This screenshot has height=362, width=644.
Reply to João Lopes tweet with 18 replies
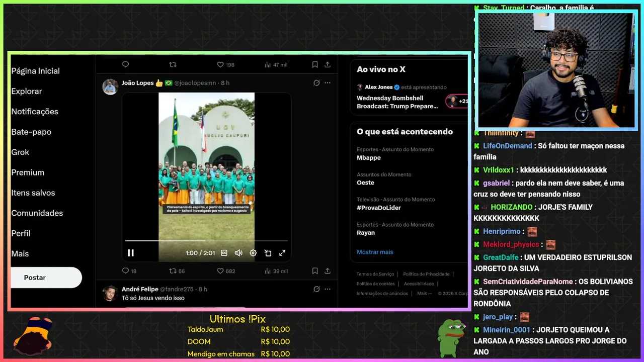tap(129, 271)
